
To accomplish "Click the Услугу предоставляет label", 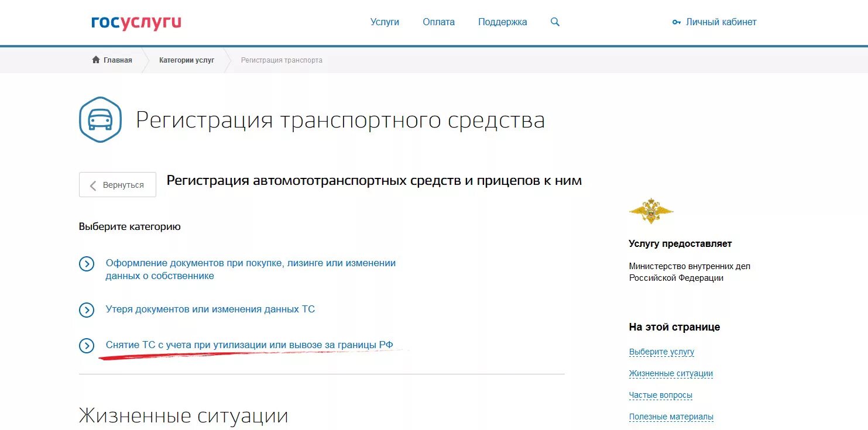I will (680, 244).
